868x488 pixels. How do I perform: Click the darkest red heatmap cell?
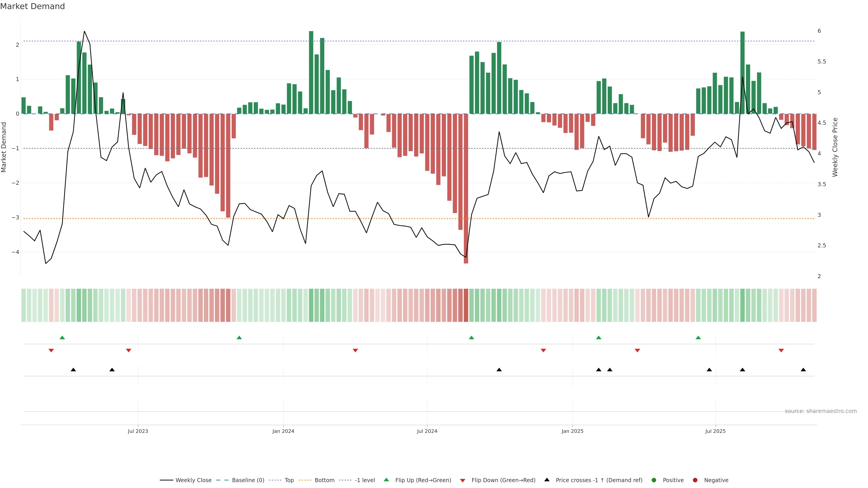point(466,305)
